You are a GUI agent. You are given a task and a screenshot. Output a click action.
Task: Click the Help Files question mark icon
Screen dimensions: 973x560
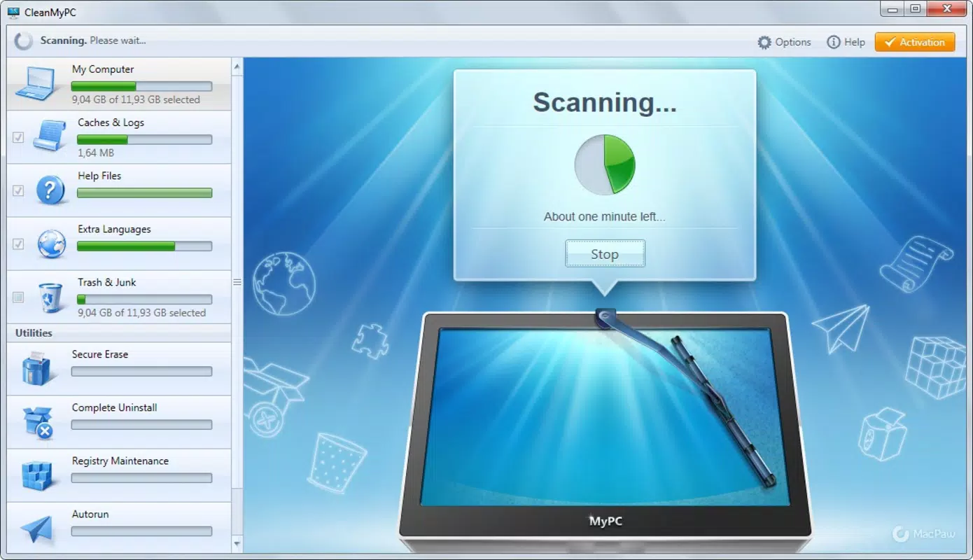click(50, 190)
